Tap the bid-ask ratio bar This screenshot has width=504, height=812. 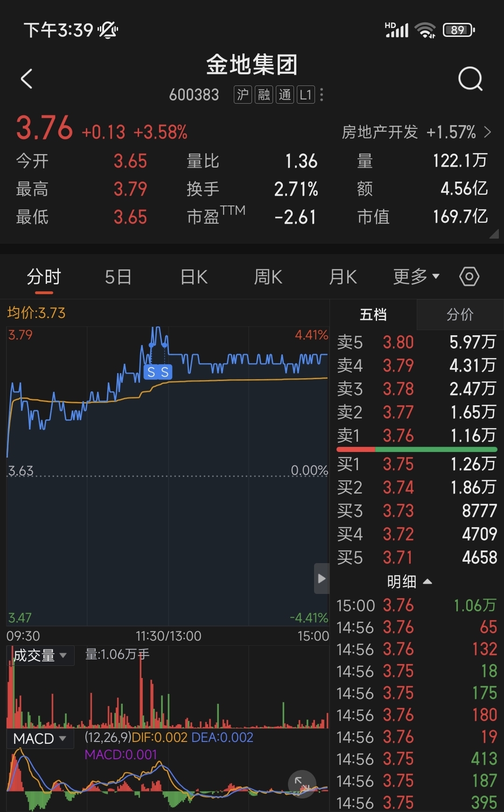pos(417,449)
